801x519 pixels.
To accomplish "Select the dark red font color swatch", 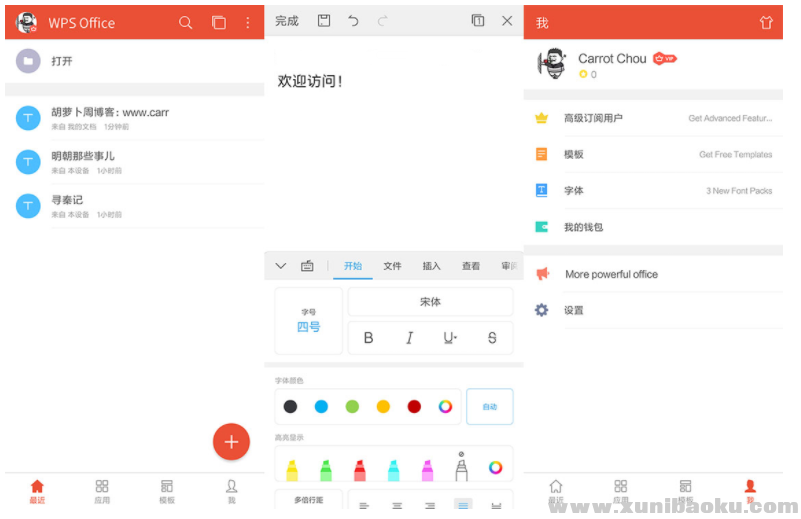I will click(414, 407).
